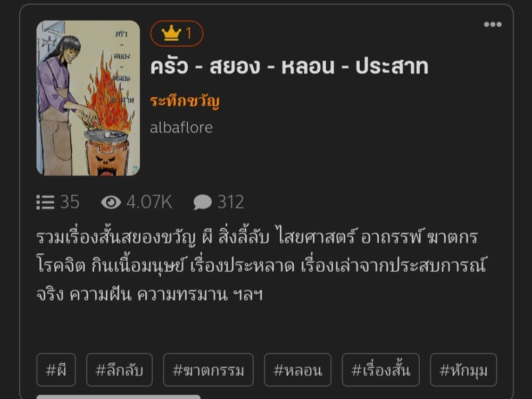Click the chapter list icon showing 35
Image resolution: width=532 pixels, height=399 pixels.
[x=45, y=202]
